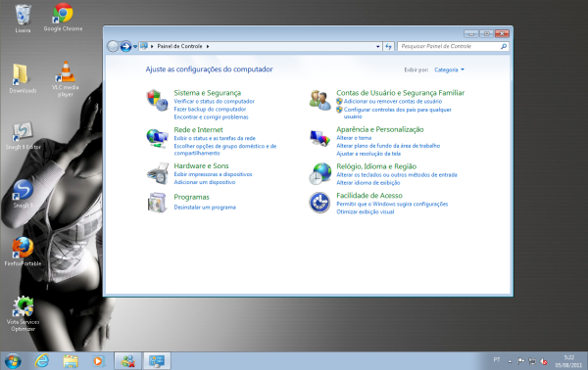The height and width of the screenshot is (370, 588).
Task: Expand the arrow after Painel de Controle breadcrumb
Action: point(208,46)
